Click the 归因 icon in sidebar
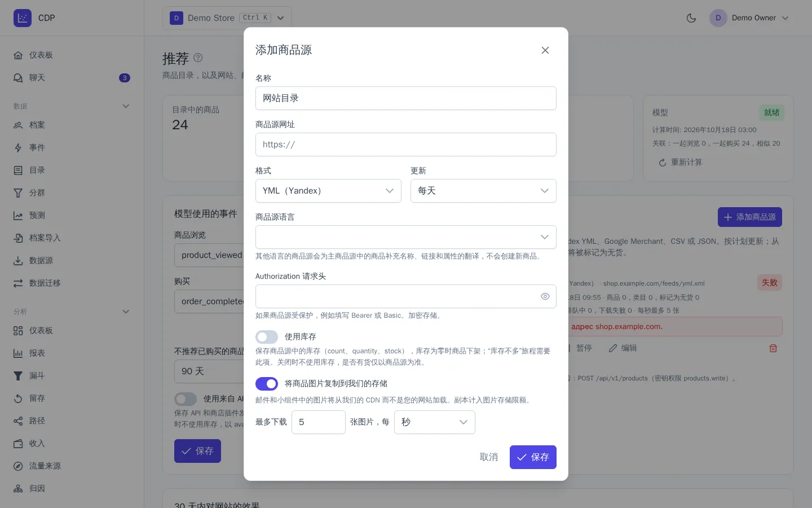The height and width of the screenshot is (508, 812). pos(18,489)
